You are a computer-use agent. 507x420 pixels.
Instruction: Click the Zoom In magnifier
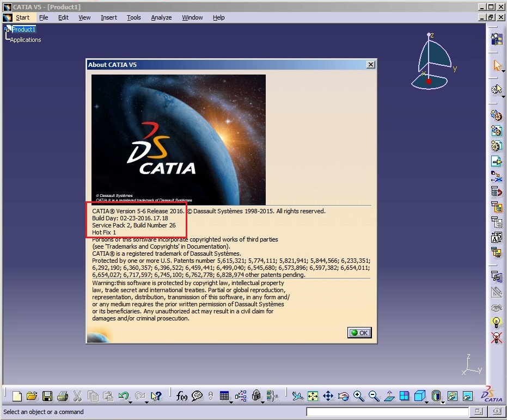tap(358, 396)
